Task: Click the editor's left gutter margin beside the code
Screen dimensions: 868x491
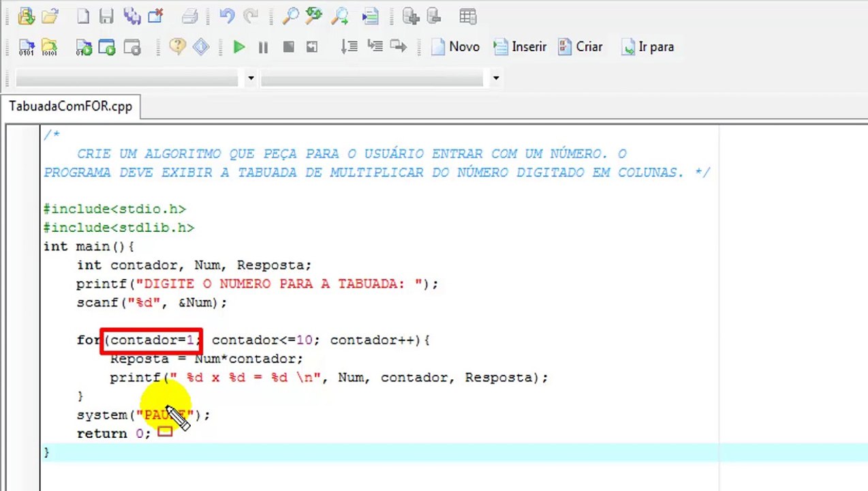Action: (23, 307)
